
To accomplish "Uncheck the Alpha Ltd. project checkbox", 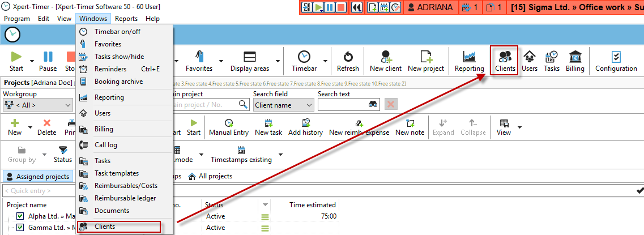I will tap(20, 216).
